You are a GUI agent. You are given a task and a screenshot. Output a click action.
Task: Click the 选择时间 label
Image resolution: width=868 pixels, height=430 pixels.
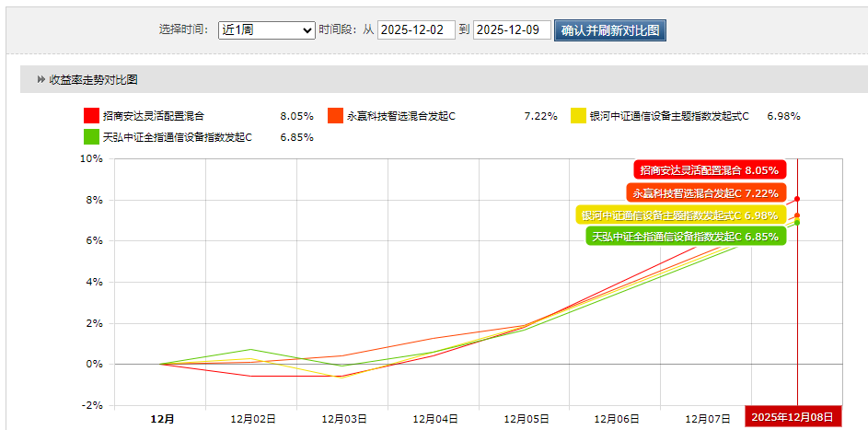pos(184,29)
